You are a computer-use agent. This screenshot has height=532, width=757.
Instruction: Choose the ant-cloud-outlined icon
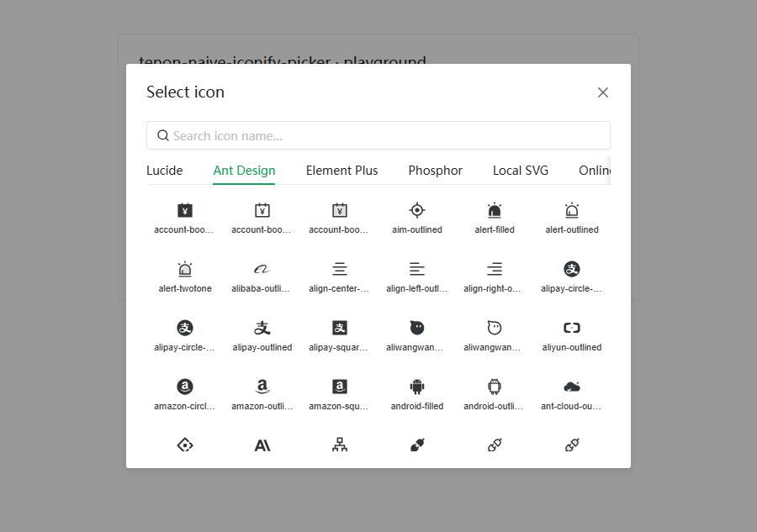click(x=572, y=387)
